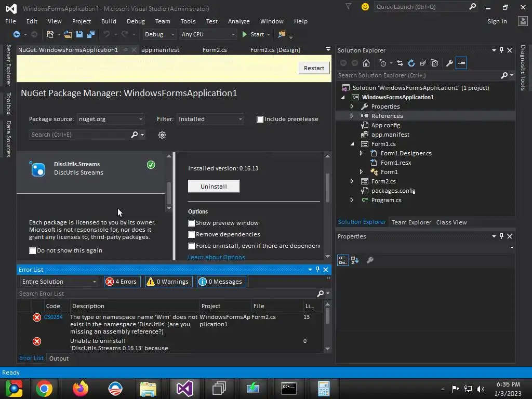This screenshot has height=399, width=532.
Task: Click Sign in
Action: point(497,21)
